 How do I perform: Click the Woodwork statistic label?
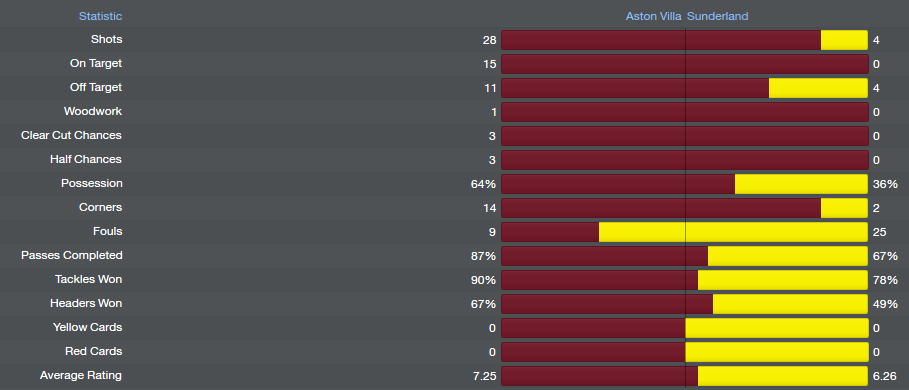93,111
